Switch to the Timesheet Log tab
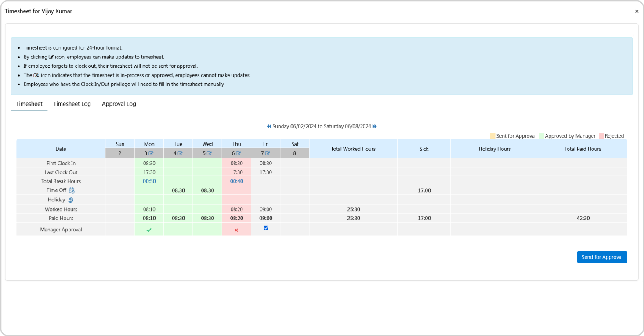The image size is (644, 336). (72, 104)
